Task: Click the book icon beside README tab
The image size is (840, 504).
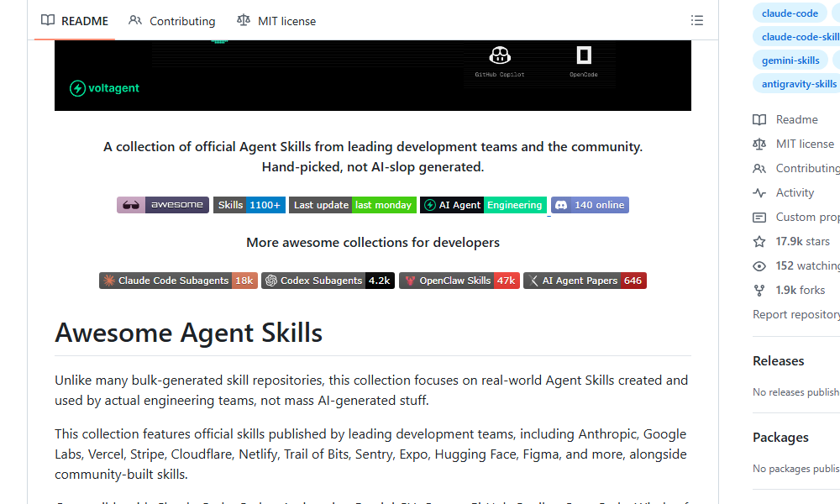Action: point(48,20)
